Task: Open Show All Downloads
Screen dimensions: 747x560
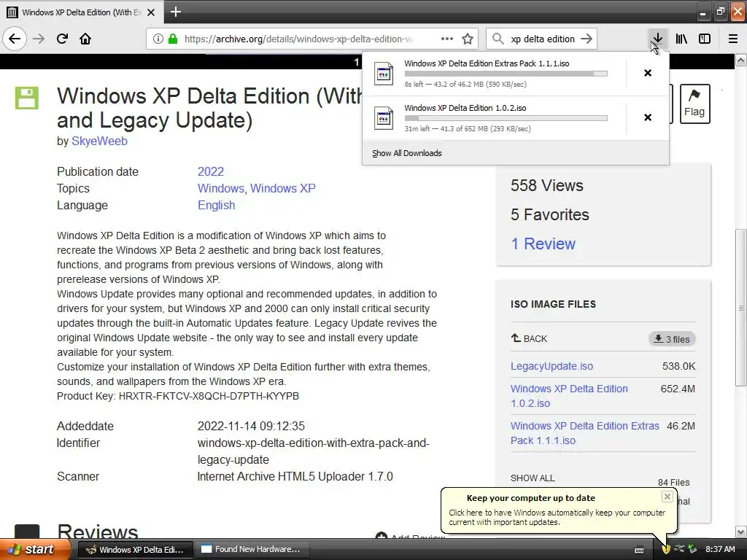Action: click(407, 153)
